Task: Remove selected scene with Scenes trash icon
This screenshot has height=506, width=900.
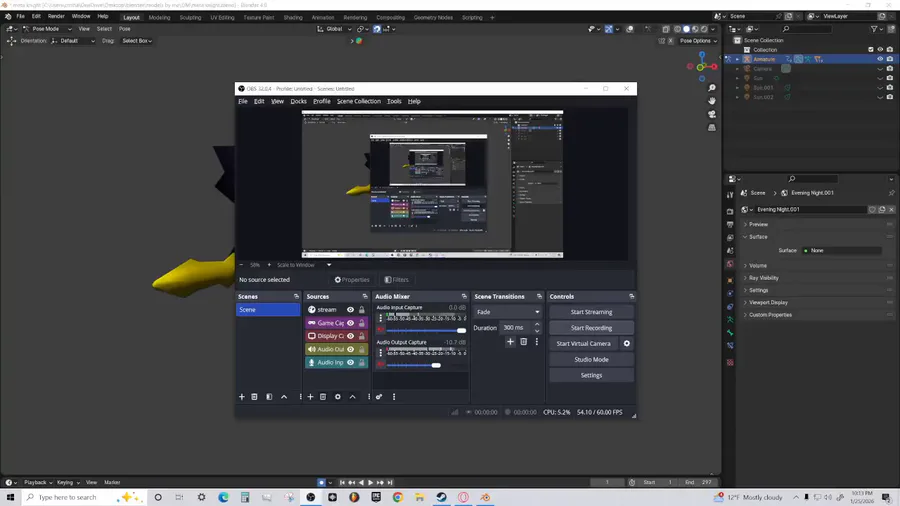Action: coord(254,396)
